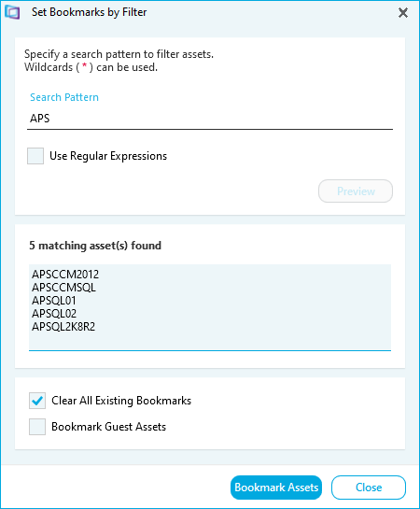Click the Clear All Existing Bookmarks label
This screenshot has height=509, width=420.
(121, 401)
